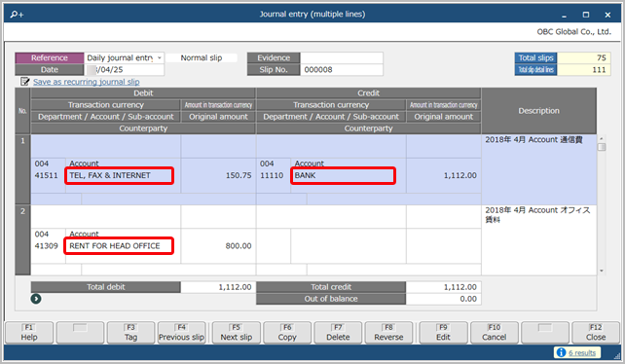Select the RENT FOR HEAD OFFICE account cell

[x=119, y=246]
